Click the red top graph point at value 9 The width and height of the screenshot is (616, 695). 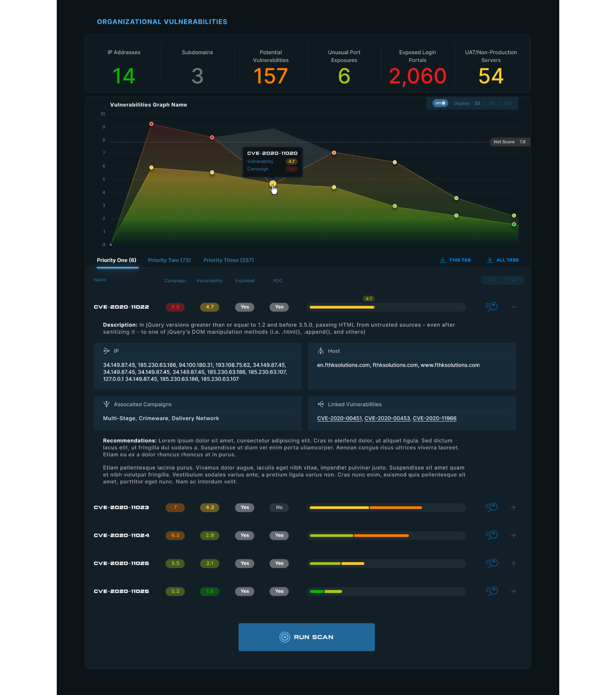(151, 124)
